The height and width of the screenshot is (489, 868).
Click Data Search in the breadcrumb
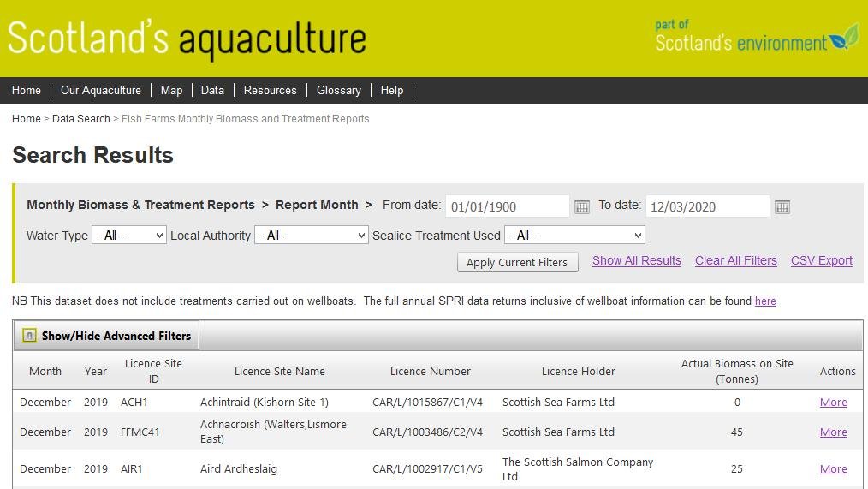pyautogui.click(x=80, y=119)
